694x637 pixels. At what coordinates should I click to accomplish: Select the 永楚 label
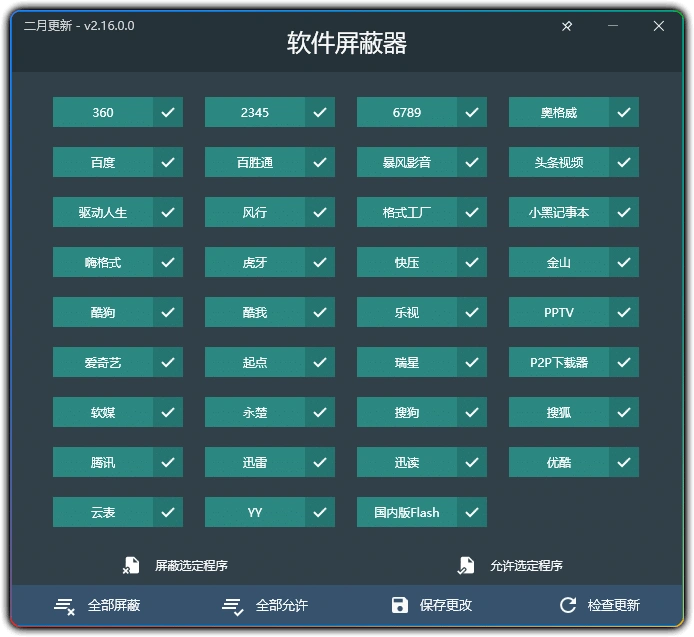point(255,413)
